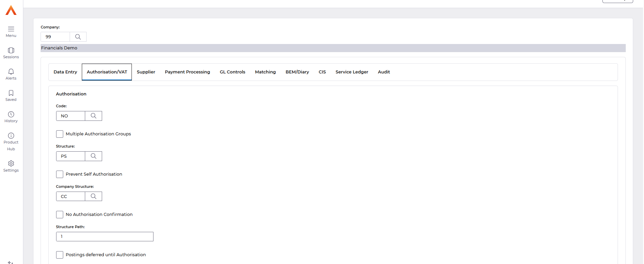Open Saved bookmark icon
The height and width of the screenshot is (264, 644).
coord(11,93)
